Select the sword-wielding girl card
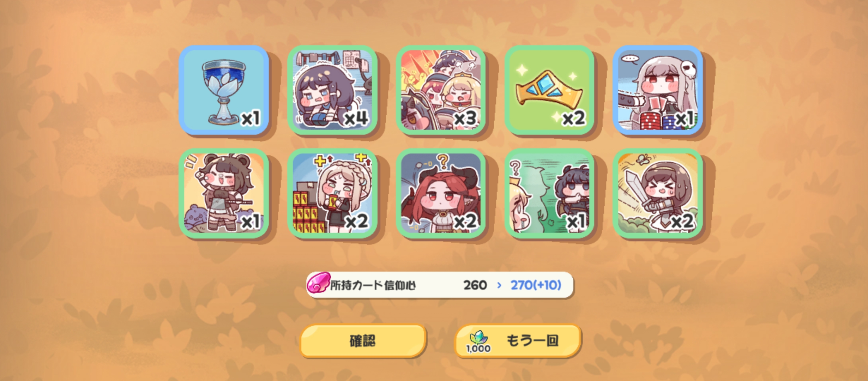 [x=658, y=193]
